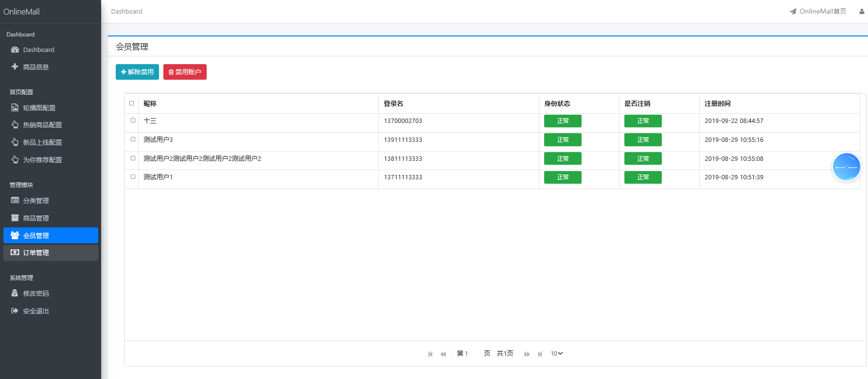The width and height of the screenshot is (868, 379).
Task: Choose 安全退出 to log out
Action: [x=51, y=311]
